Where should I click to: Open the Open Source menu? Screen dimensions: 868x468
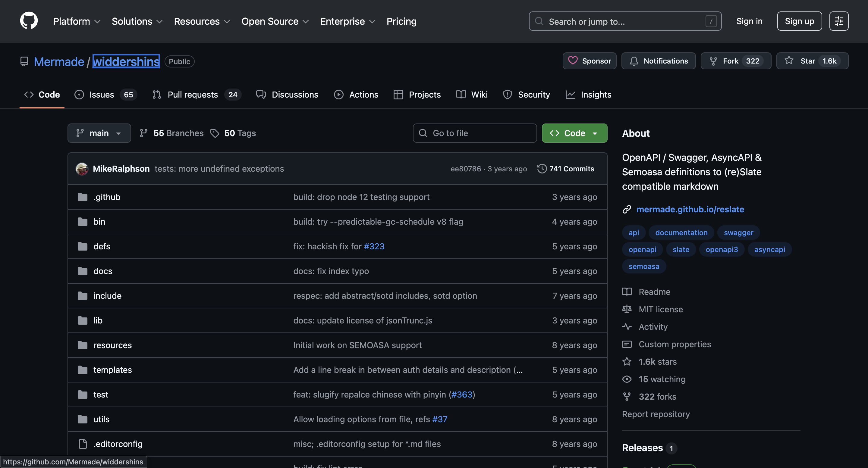(x=275, y=21)
